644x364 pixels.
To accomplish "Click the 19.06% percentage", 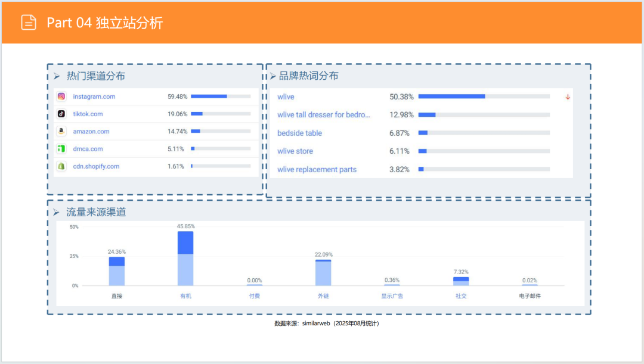I will (x=178, y=114).
